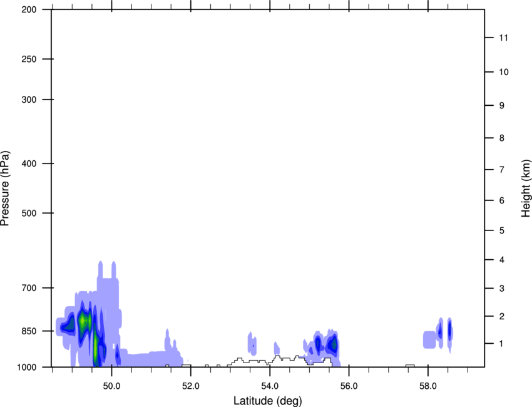Viewport: 532px width, 407px height.
Task: Click height tick label 3
Action: click(x=501, y=288)
